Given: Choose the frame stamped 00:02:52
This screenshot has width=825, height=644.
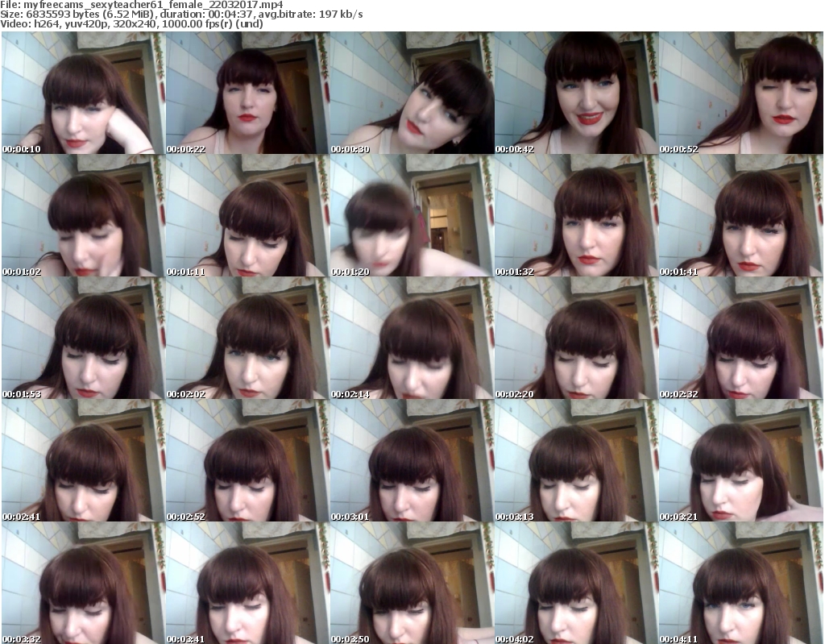Looking at the screenshot, I should [x=248, y=460].
